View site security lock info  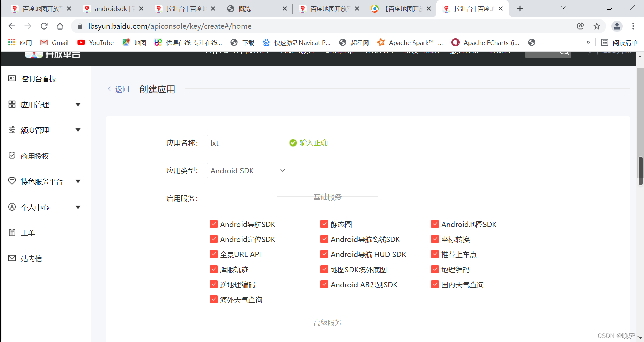(80, 26)
